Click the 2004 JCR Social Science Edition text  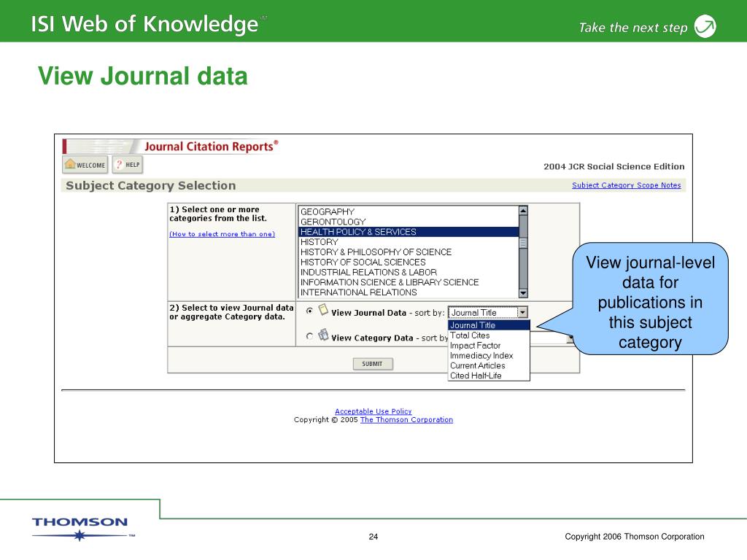(614, 167)
